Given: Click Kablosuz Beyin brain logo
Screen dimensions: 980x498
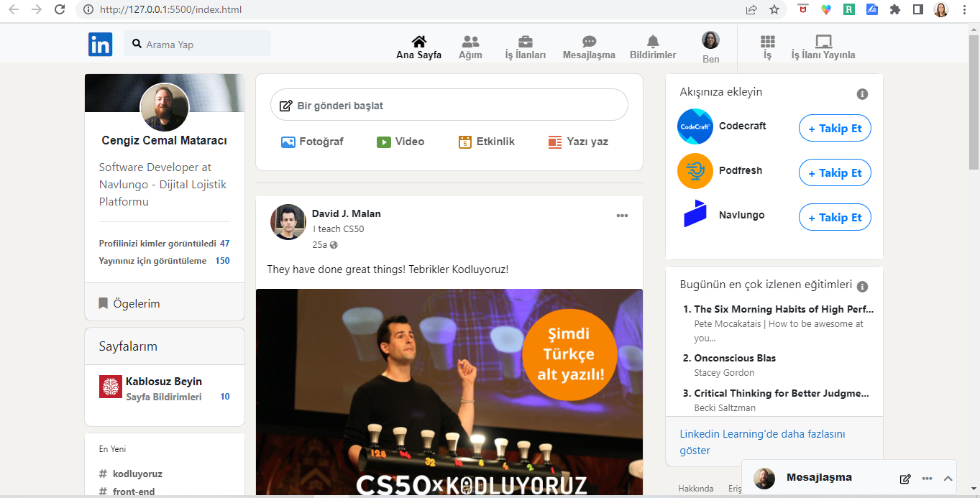Looking at the screenshot, I should point(111,387).
